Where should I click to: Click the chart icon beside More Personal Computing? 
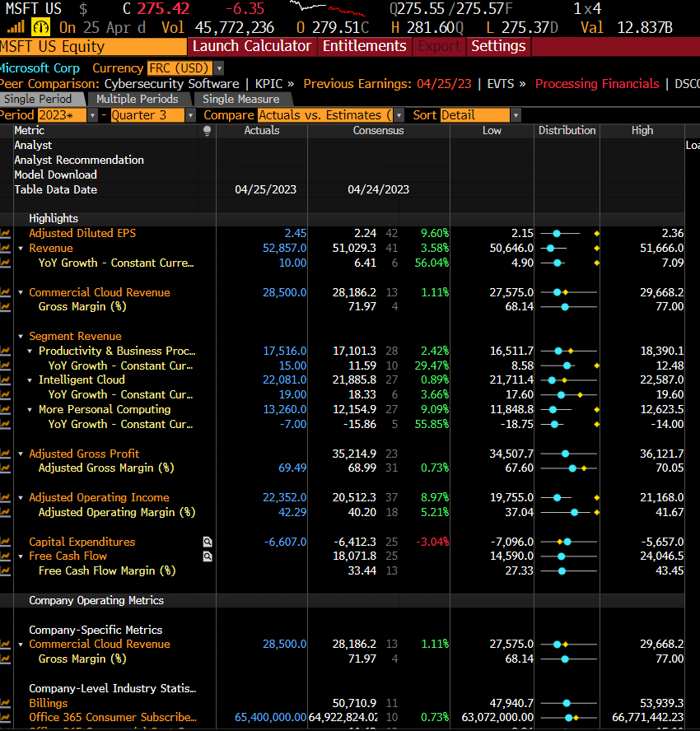pyautogui.click(x=5, y=409)
